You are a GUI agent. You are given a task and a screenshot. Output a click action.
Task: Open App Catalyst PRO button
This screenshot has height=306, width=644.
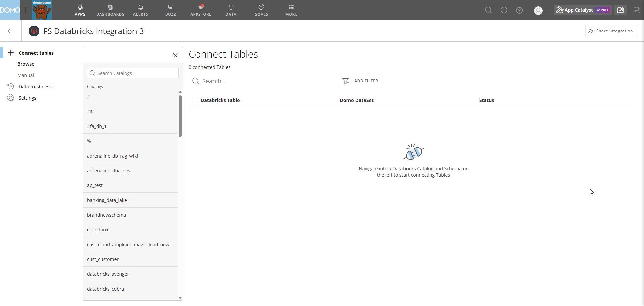[583, 10]
